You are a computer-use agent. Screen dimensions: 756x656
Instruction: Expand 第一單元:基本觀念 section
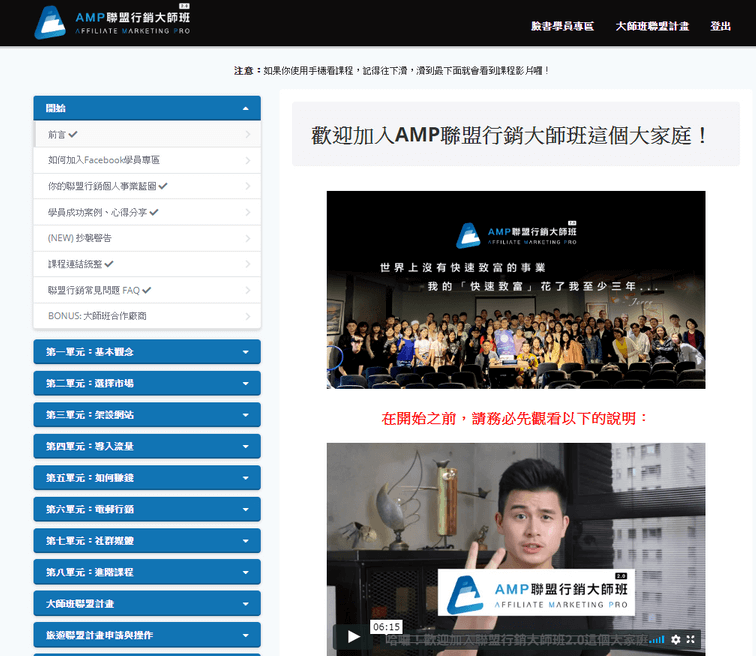[147, 352]
